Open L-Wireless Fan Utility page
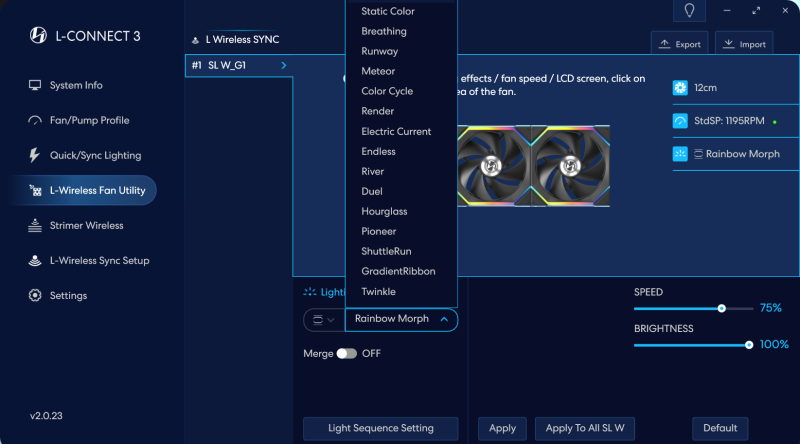Image resolution: width=800 pixels, height=444 pixels. pyautogui.click(x=84, y=190)
